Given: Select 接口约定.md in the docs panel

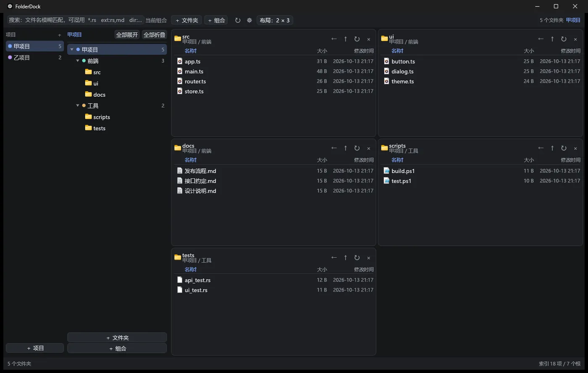Looking at the screenshot, I should pos(274,181).
